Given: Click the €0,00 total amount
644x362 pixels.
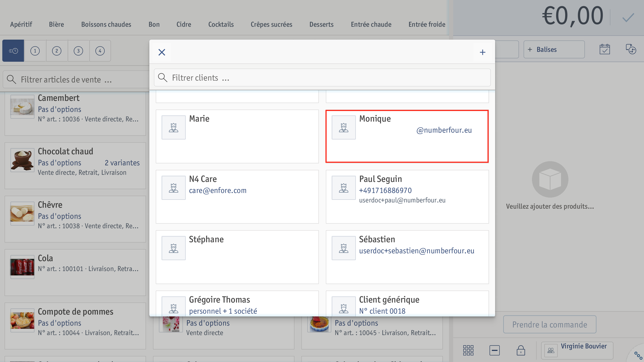Looking at the screenshot, I should click(x=573, y=16).
